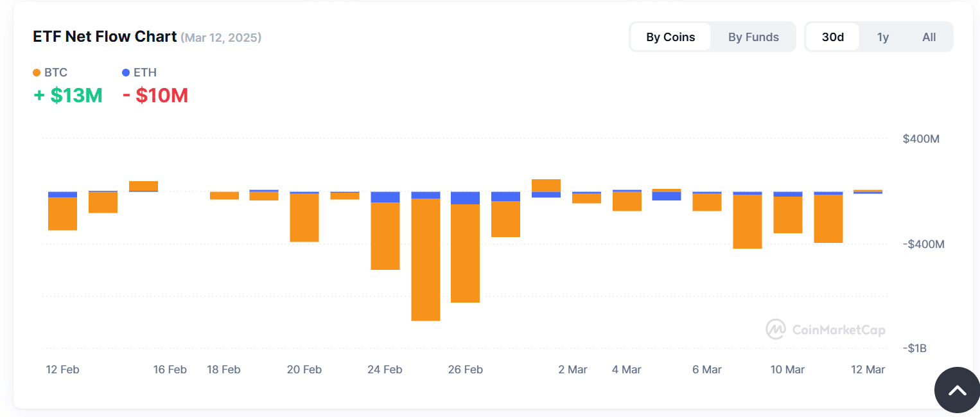Viewport: 980px width, 417px height.
Task: Click the 16 Feb axis date label
Action: coord(170,369)
